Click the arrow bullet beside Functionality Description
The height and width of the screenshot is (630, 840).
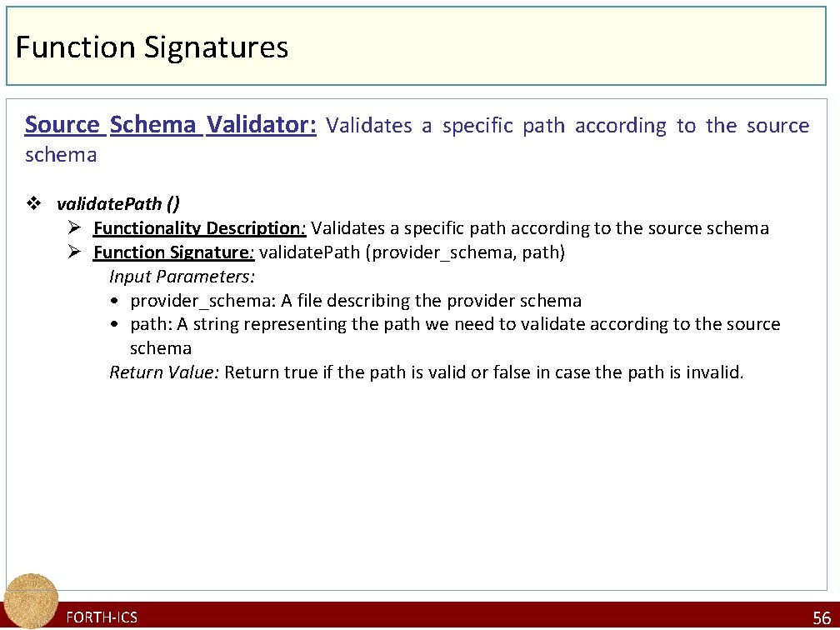[74, 228]
